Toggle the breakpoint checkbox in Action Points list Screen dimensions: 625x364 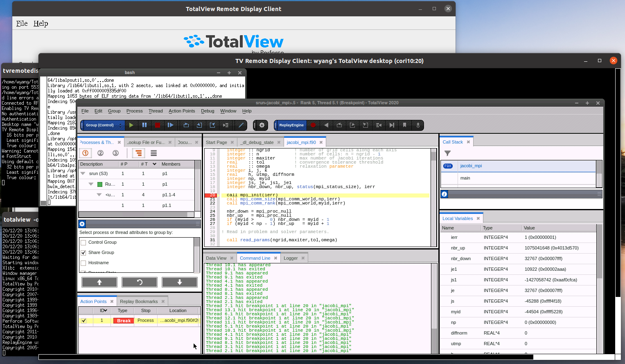pyautogui.click(x=84, y=321)
